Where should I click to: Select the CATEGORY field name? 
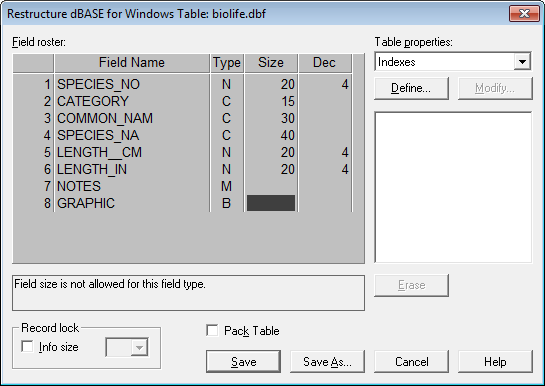[x=93, y=101]
